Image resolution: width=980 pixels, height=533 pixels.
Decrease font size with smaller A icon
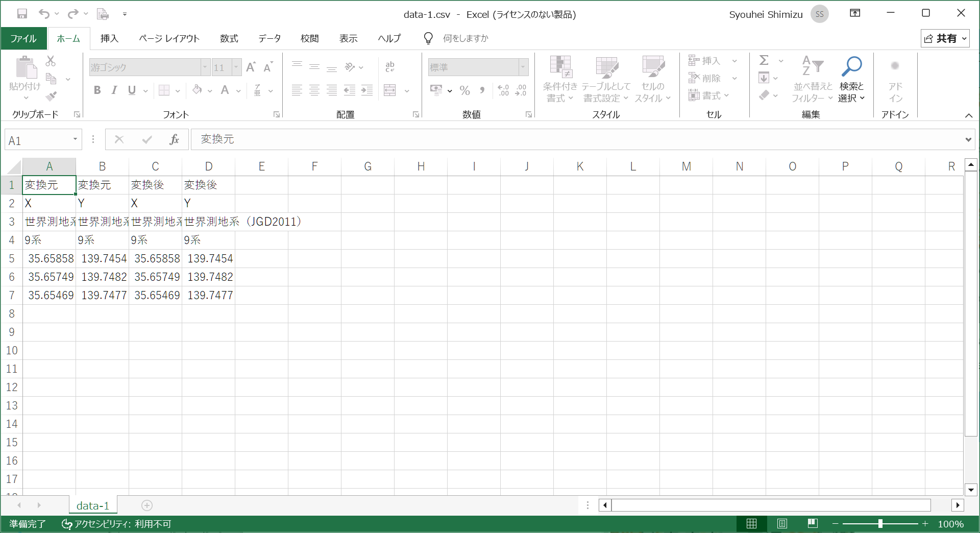(x=268, y=67)
